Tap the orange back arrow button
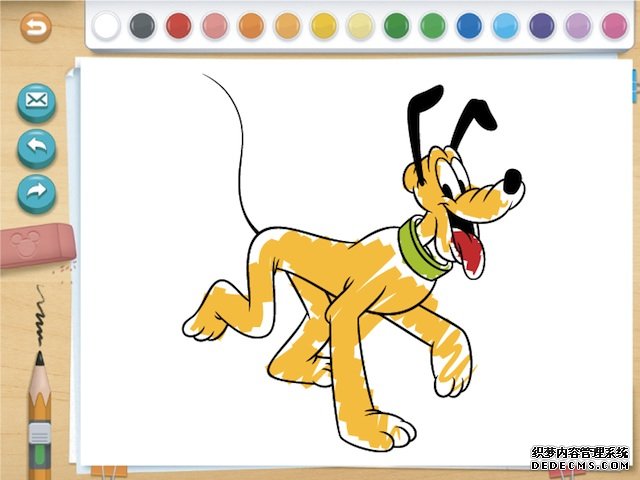Viewport: 640px width, 480px height. coord(36,27)
